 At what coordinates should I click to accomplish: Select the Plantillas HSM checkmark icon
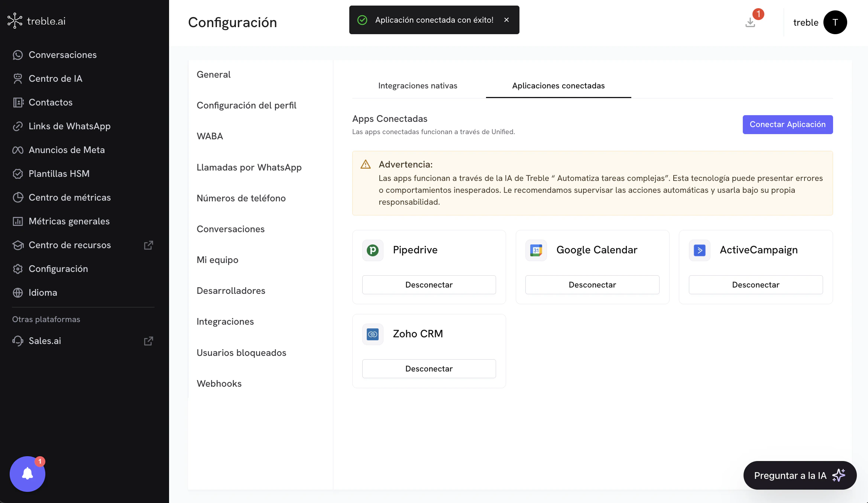[x=18, y=173]
